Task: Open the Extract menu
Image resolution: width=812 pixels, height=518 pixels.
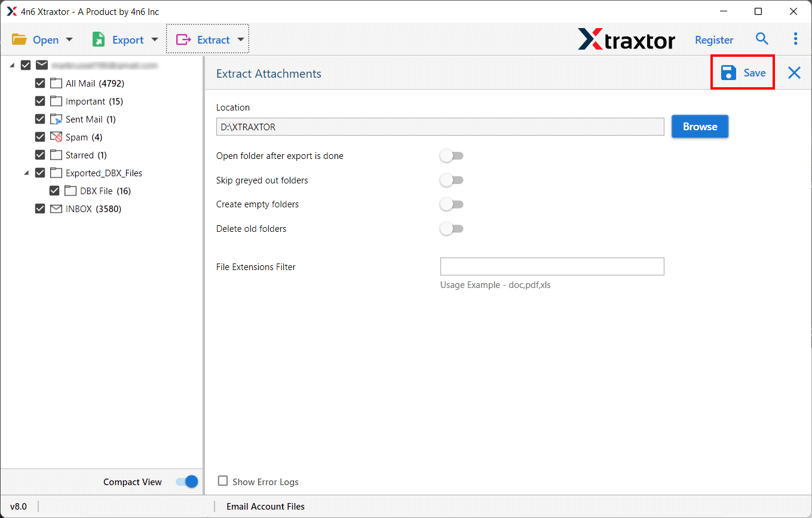Action: point(207,40)
